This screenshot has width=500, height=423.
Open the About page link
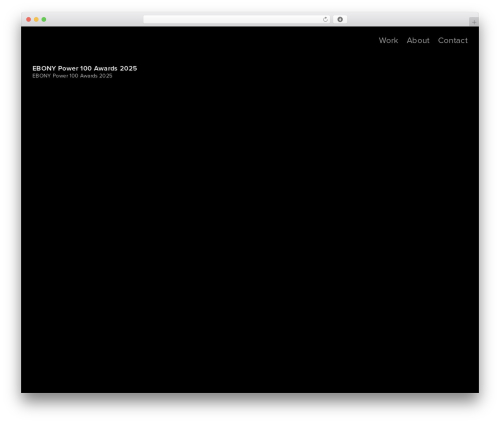tap(418, 40)
